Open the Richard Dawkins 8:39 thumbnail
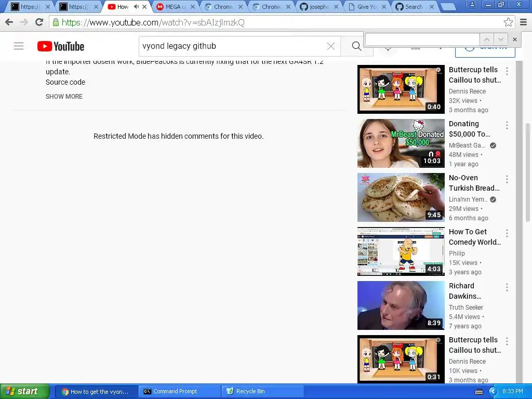This screenshot has width=532, height=399. [401, 305]
